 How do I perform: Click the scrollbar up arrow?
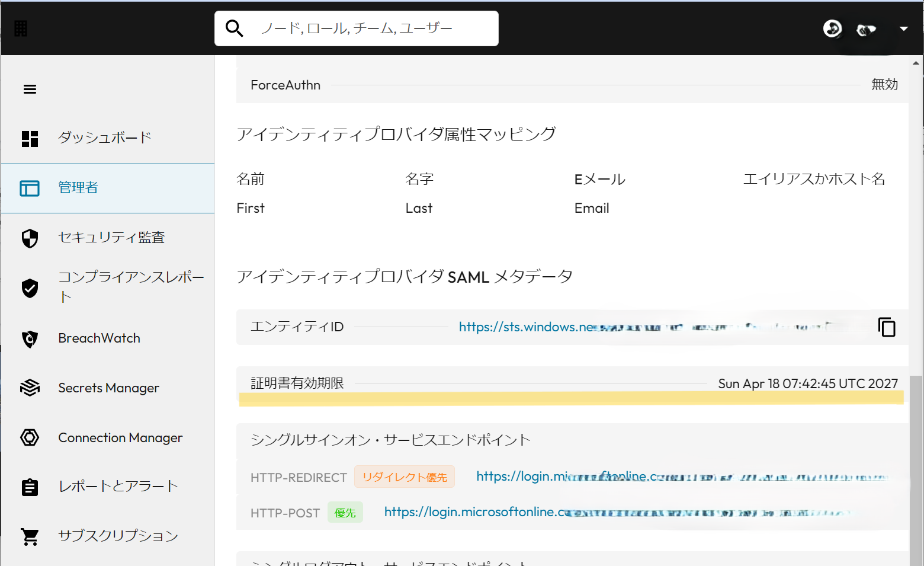[916, 62]
